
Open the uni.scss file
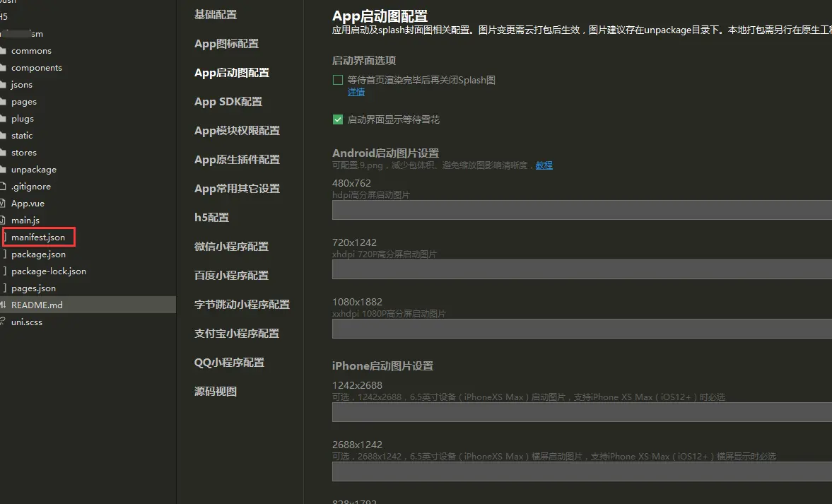(27, 322)
